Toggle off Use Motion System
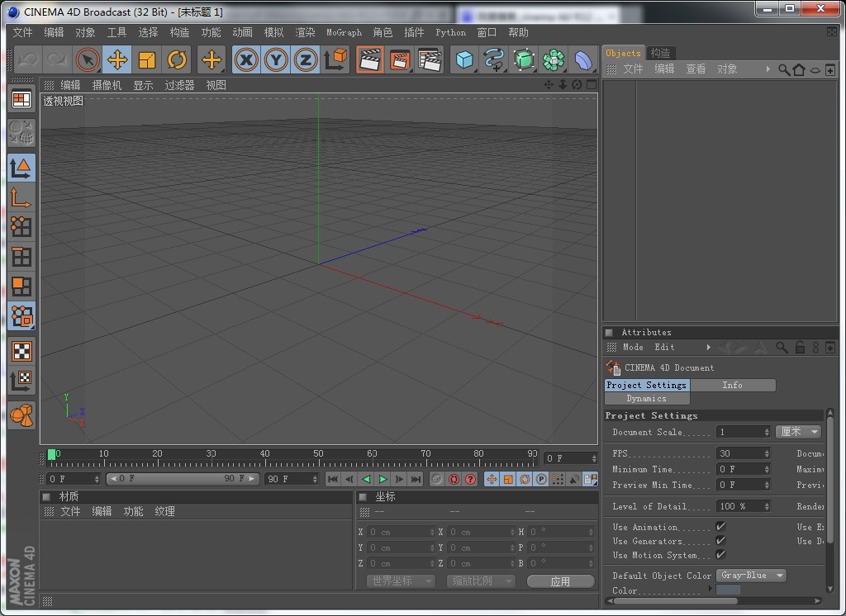 pyautogui.click(x=720, y=555)
